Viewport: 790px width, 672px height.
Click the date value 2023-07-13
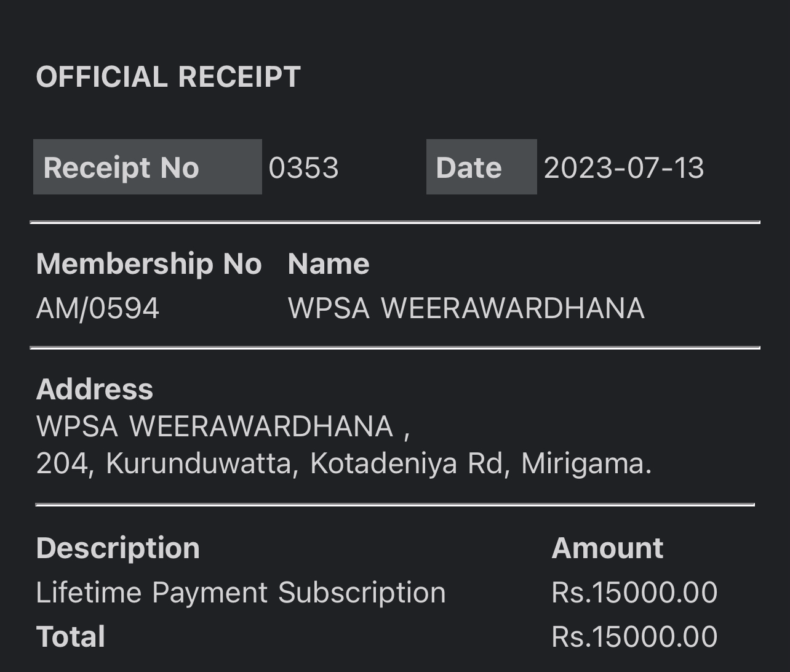click(x=624, y=168)
